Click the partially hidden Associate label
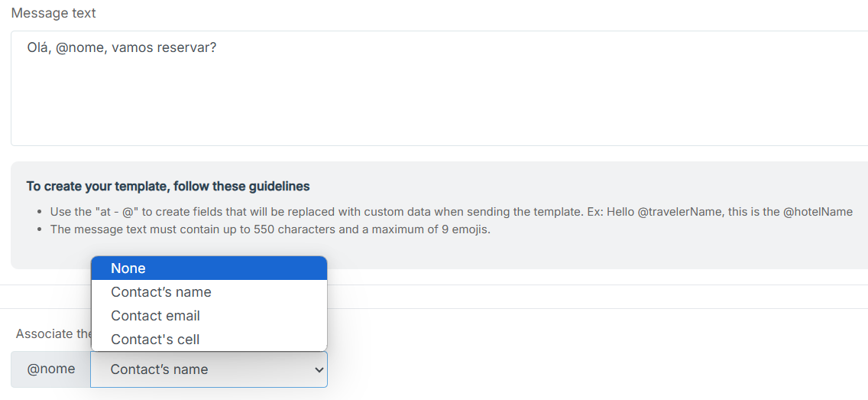 click(53, 333)
